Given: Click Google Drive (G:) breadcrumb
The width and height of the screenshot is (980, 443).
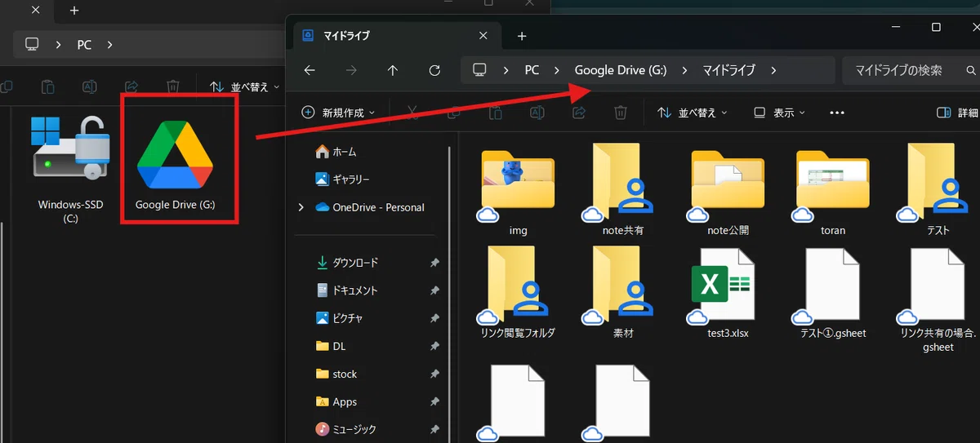Looking at the screenshot, I should (621, 70).
